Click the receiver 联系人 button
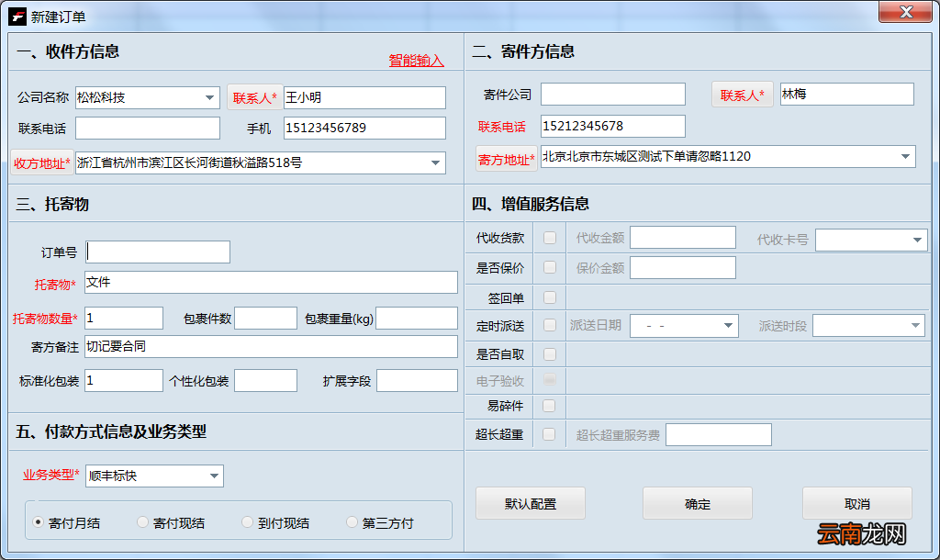The image size is (940, 560). click(x=255, y=97)
